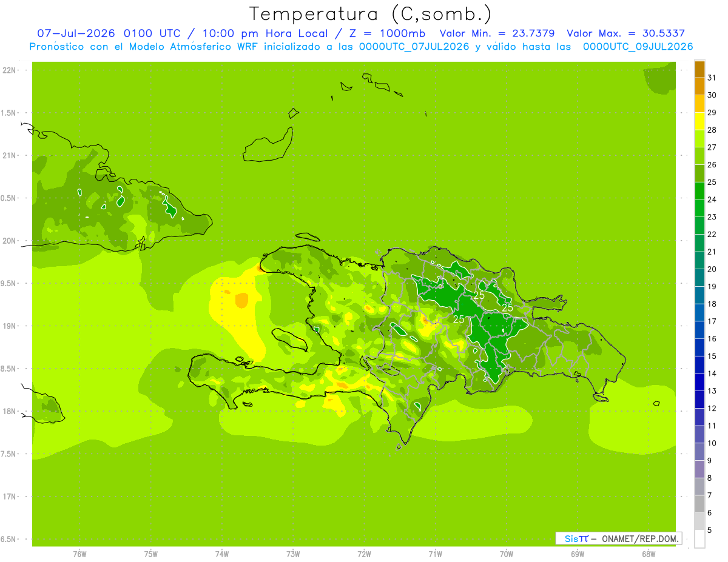Click legend value 12
Image resolution: width=728 pixels, height=562 pixels.
point(712,408)
